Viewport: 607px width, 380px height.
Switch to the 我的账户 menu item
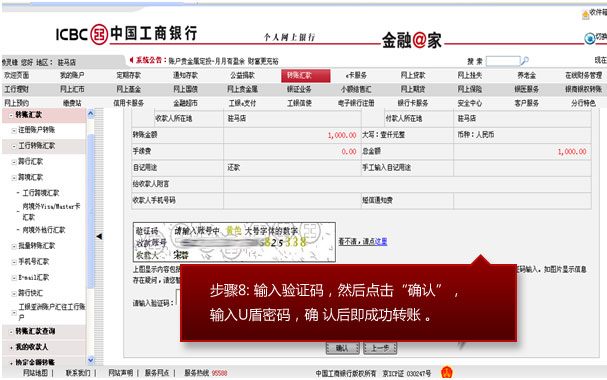[x=72, y=75]
